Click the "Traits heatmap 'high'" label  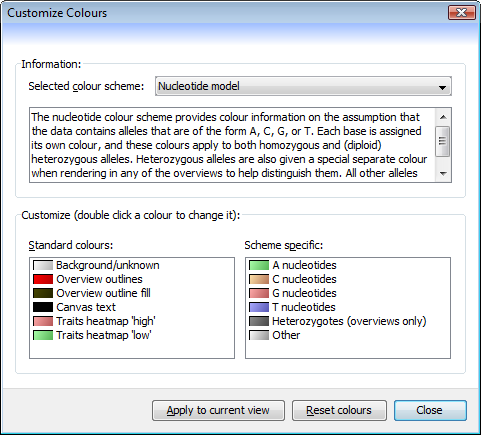106,321
